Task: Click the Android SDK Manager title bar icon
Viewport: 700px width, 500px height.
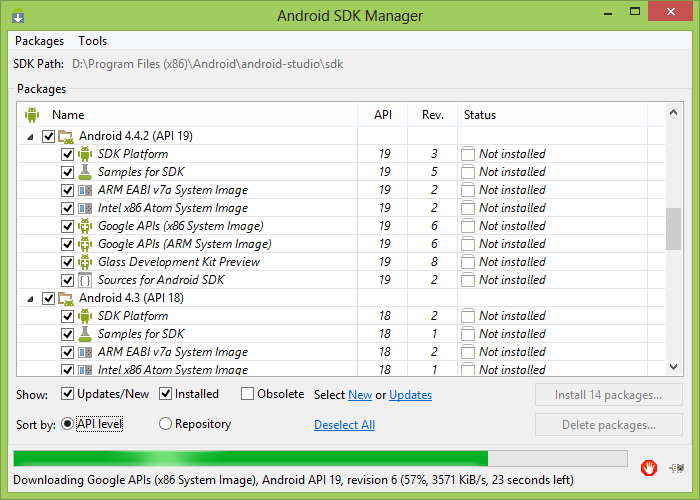Action: (x=18, y=15)
